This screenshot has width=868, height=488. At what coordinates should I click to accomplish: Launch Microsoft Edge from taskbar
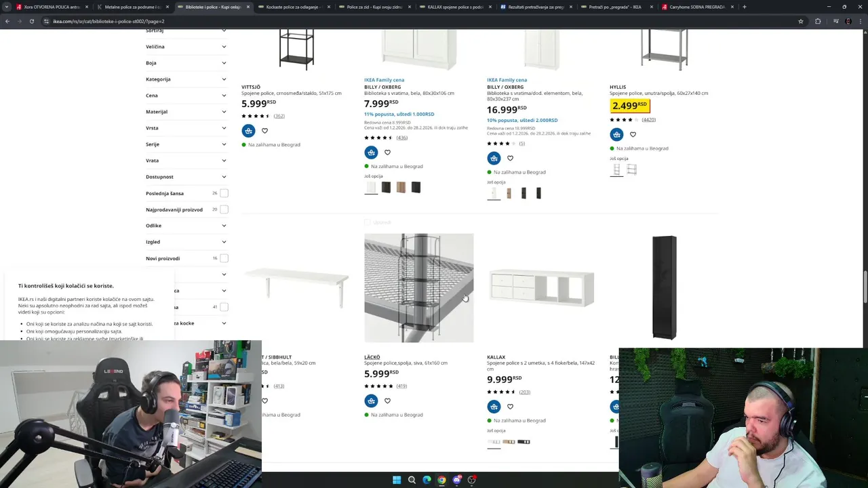click(427, 480)
